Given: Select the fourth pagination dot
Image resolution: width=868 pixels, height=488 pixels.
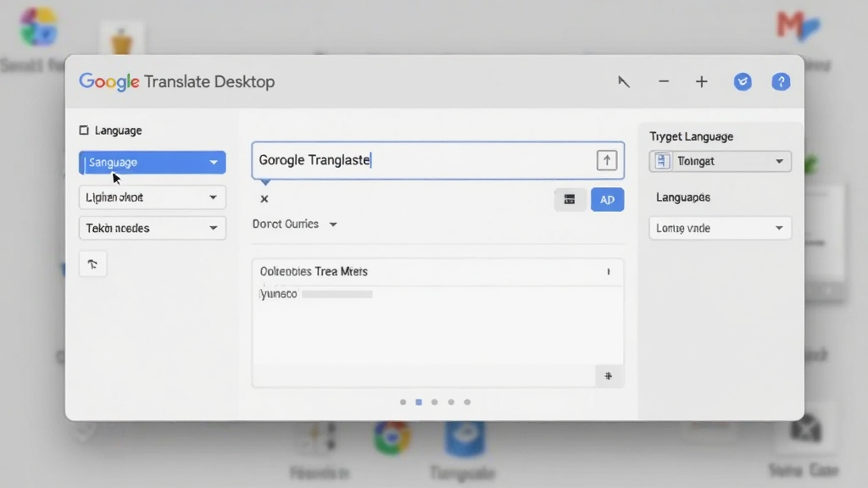Looking at the screenshot, I should (451, 402).
